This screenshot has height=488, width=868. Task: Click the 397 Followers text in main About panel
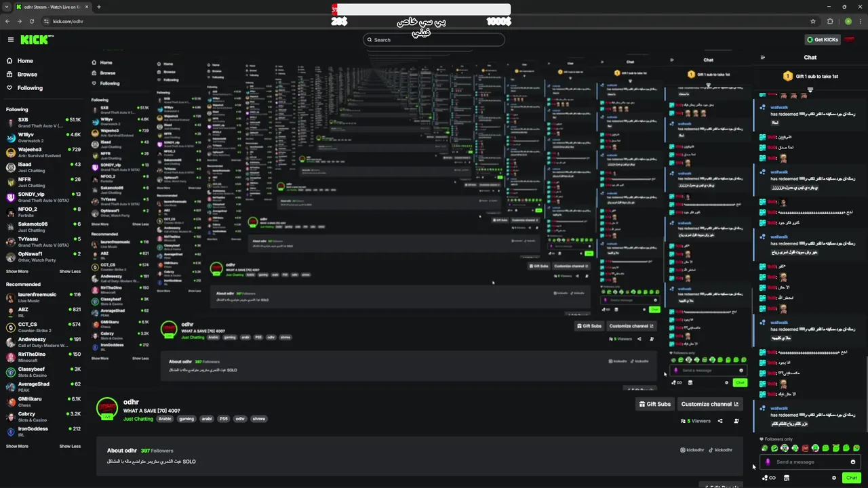tap(157, 451)
